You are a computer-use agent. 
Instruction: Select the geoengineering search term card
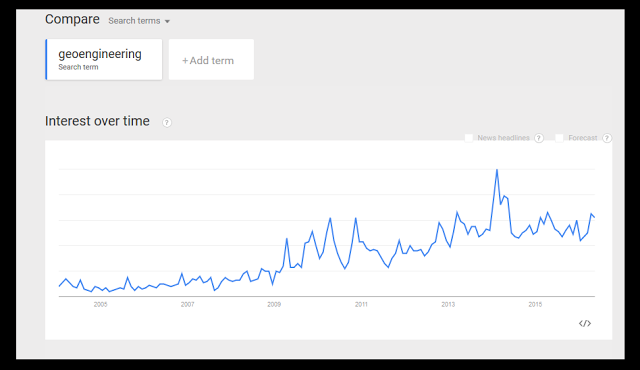pos(104,60)
